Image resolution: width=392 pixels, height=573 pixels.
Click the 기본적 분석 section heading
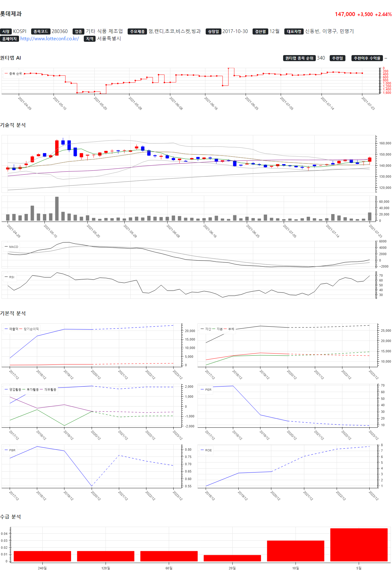[13, 314]
